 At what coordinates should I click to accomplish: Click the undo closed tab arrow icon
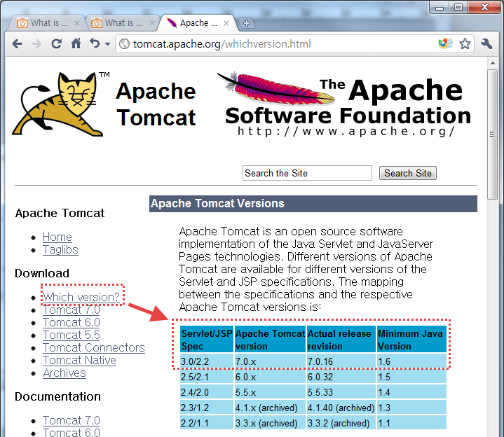[x=95, y=43]
